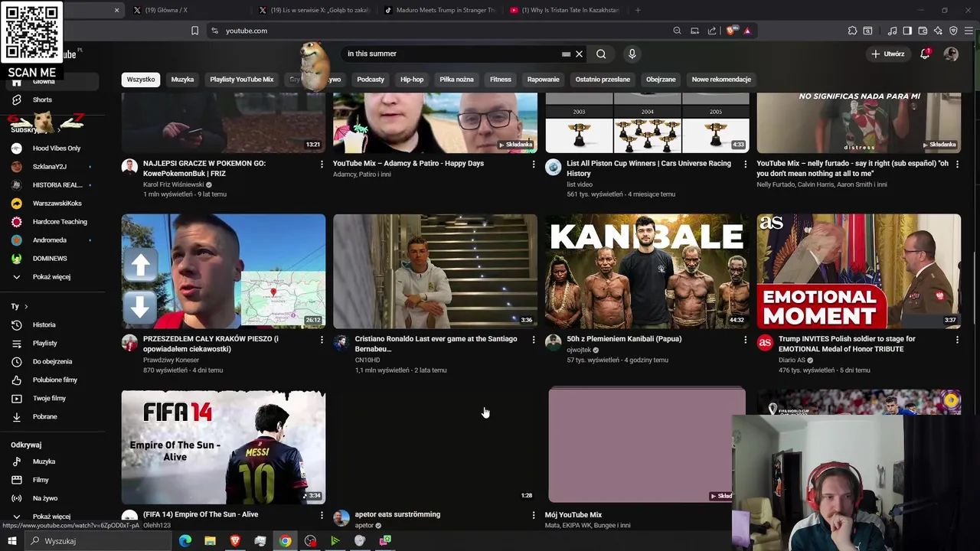Click share page icon in address bar
980x551 pixels.
point(712,31)
